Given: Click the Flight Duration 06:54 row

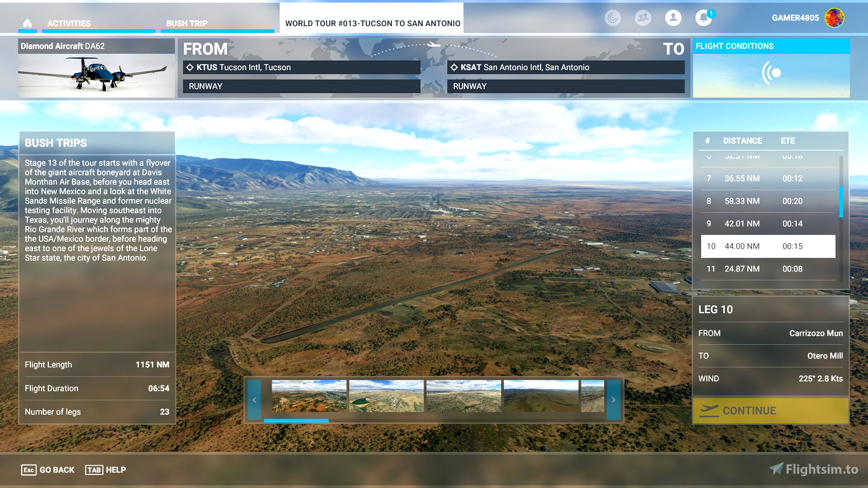Looking at the screenshot, I should (x=97, y=388).
